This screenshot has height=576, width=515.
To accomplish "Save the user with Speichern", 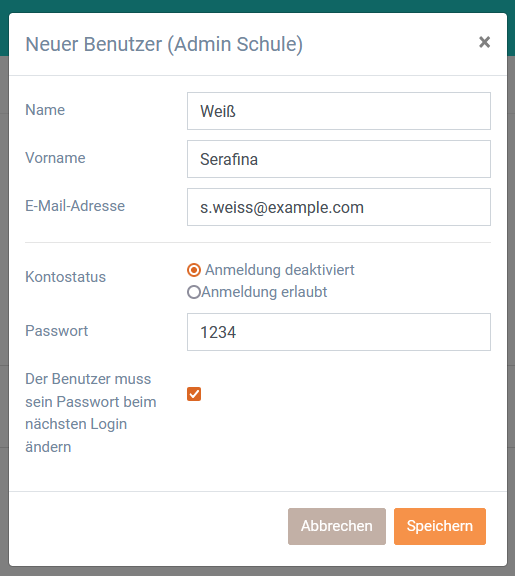I will click(440, 526).
